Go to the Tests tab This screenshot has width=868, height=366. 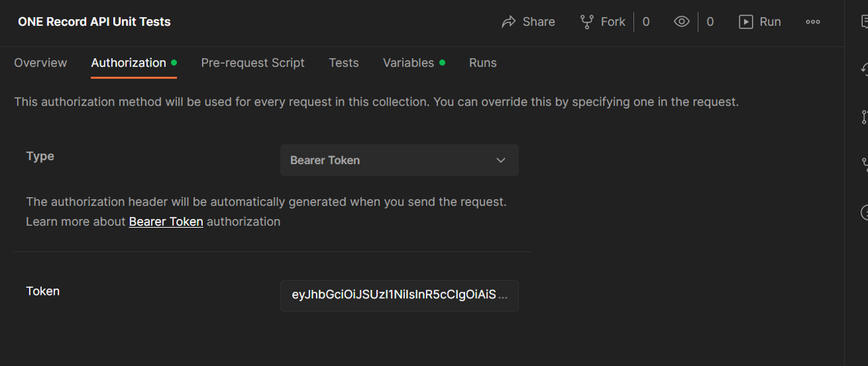[344, 63]
